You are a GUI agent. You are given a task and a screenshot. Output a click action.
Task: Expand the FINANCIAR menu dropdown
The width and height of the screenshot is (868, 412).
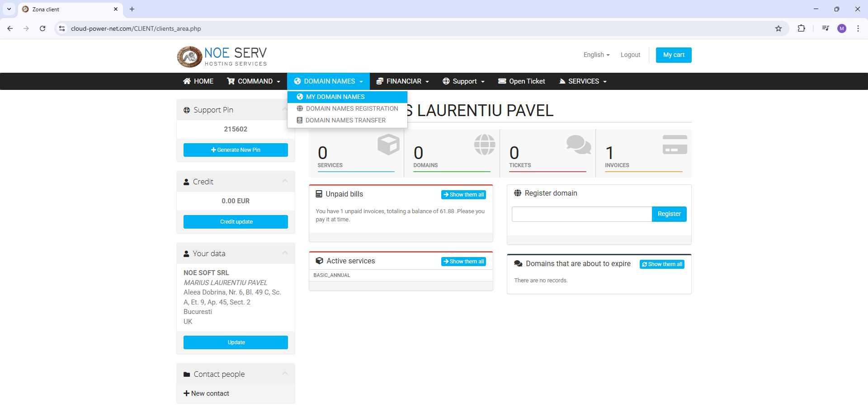click(x=403, y=81)
